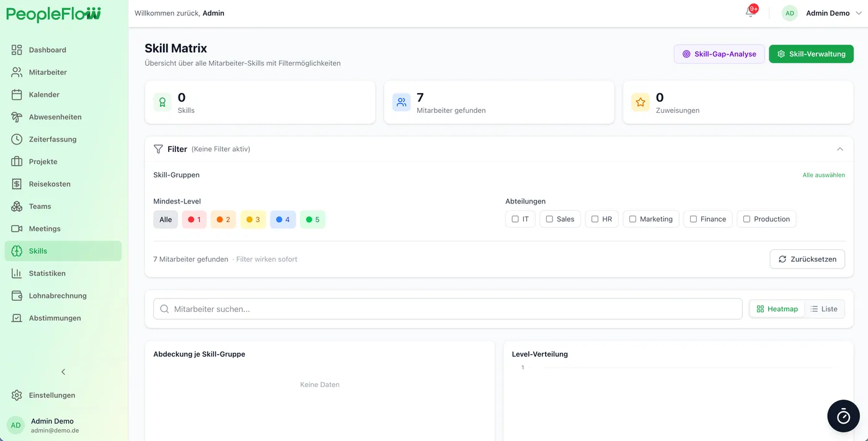Go to Mitarbeiter in sidebar
The width and height of the screenshot is (868, 441).
63,72
